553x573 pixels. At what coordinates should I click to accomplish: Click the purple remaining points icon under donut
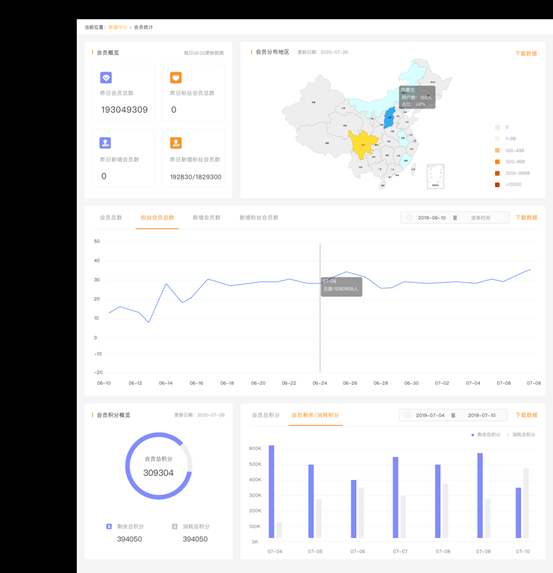[109, 526]
